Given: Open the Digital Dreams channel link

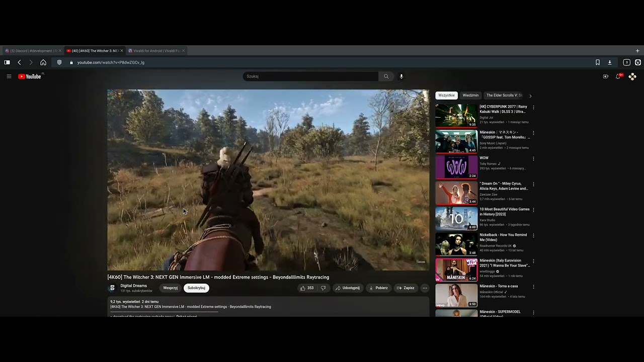Looking at the screenshot, I should pos(133,286).
